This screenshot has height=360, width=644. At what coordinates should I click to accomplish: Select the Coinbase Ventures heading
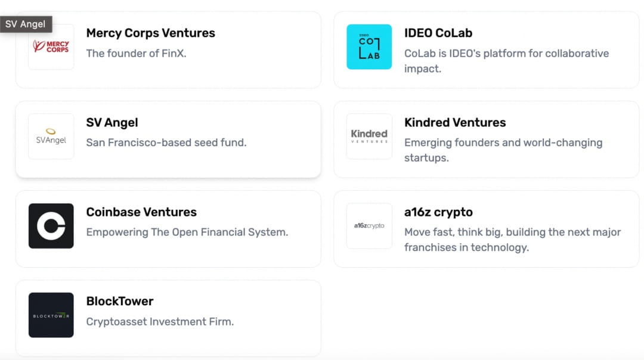(141, 212)
